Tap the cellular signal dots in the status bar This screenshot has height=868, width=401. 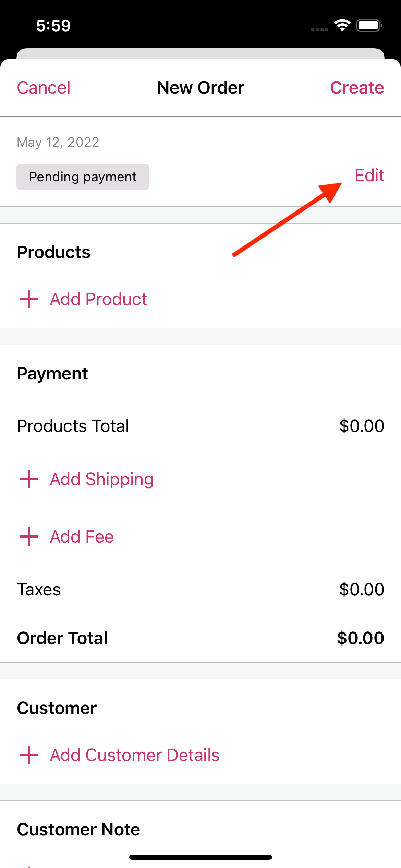point(319,29)
